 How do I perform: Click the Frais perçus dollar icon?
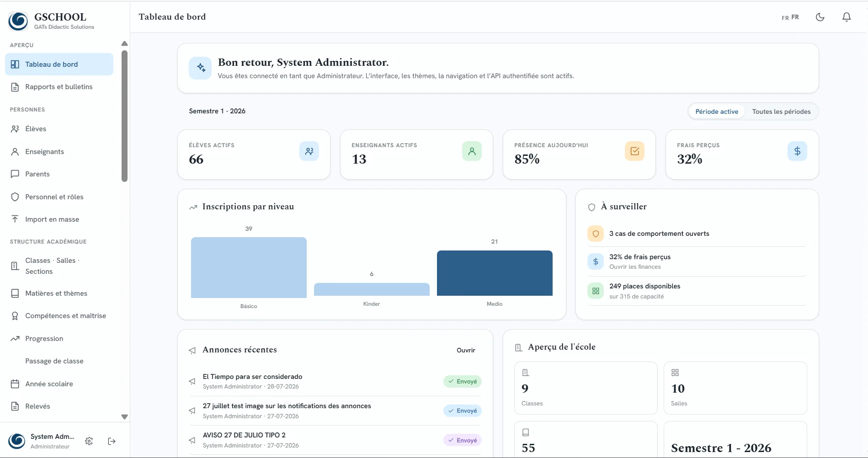(x=797, y=151)
